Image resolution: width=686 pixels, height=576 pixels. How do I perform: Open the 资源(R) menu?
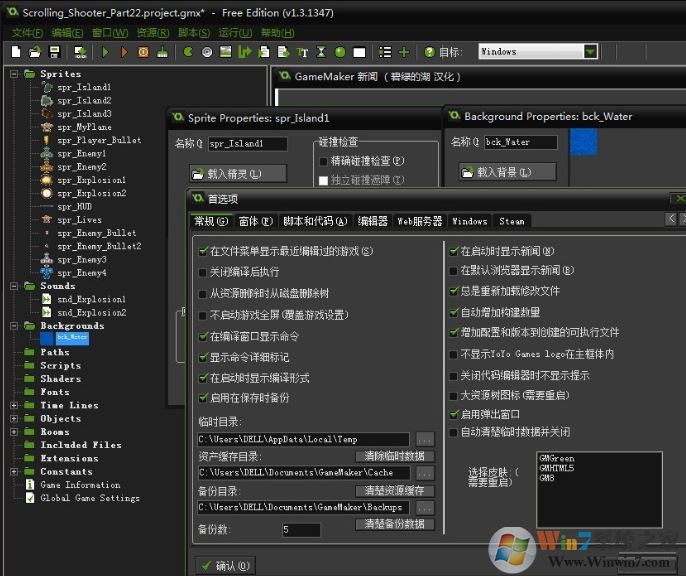click(x=153, y=33)
